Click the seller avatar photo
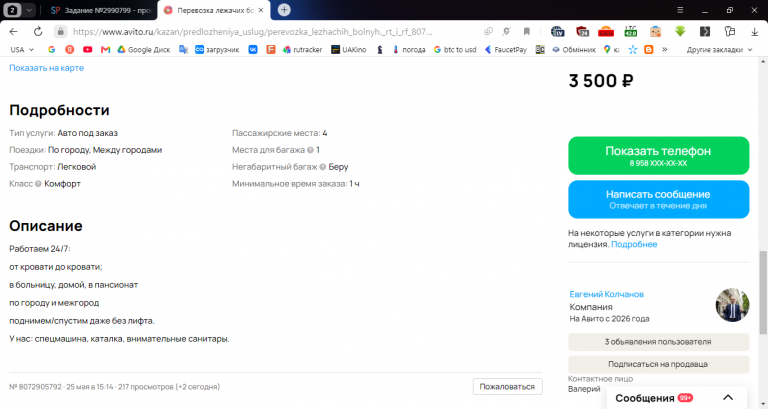This screenshot has width=768, height=409. [732, 305]
